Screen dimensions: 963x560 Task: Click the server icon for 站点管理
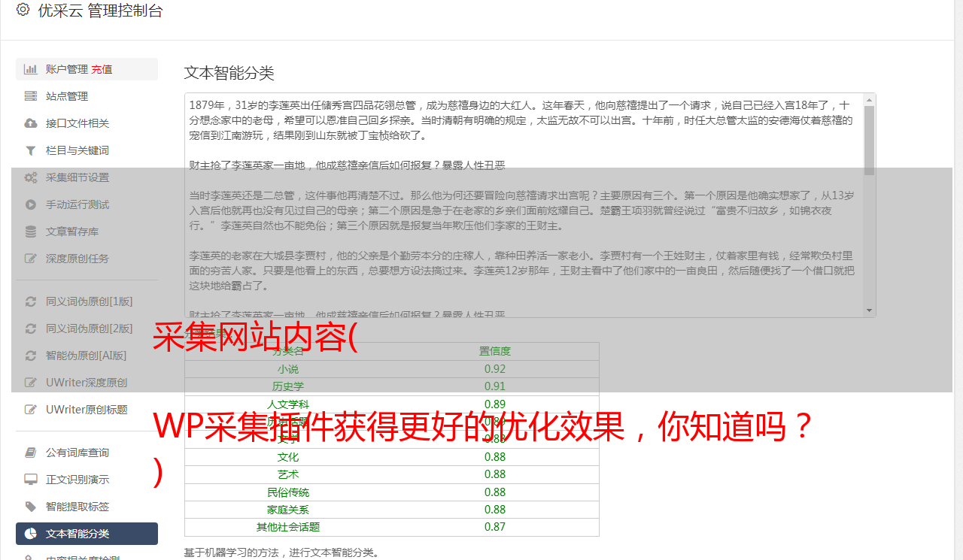coord(31,96)
